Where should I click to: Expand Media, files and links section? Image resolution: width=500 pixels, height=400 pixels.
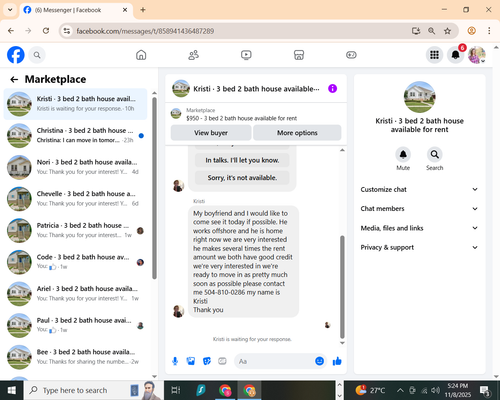pos(419,228)
